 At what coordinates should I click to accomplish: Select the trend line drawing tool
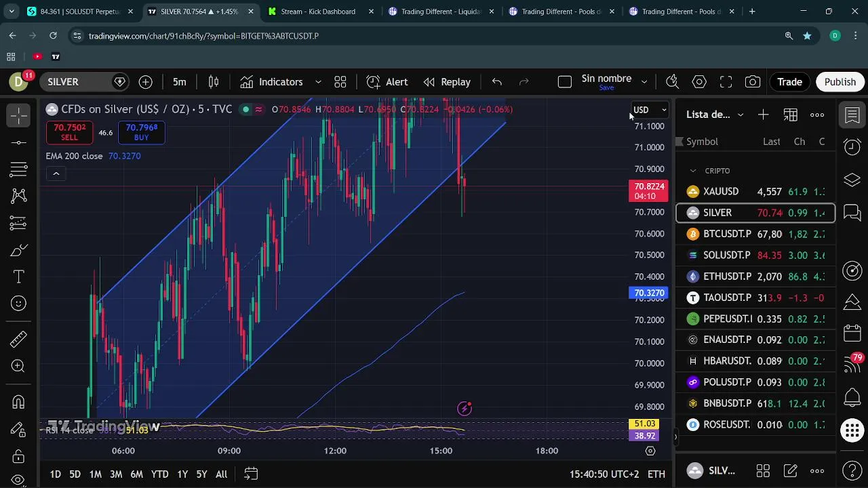click(19, 142)
